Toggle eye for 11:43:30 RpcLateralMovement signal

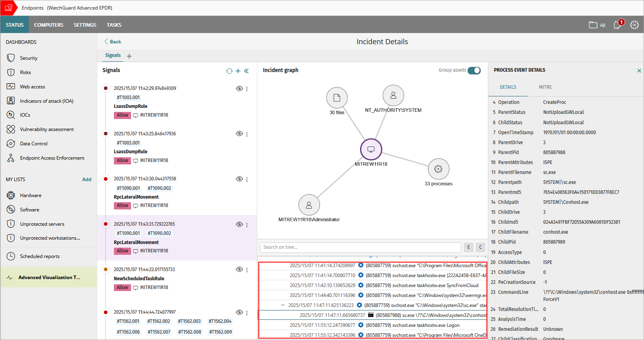(x=239, y=179)
